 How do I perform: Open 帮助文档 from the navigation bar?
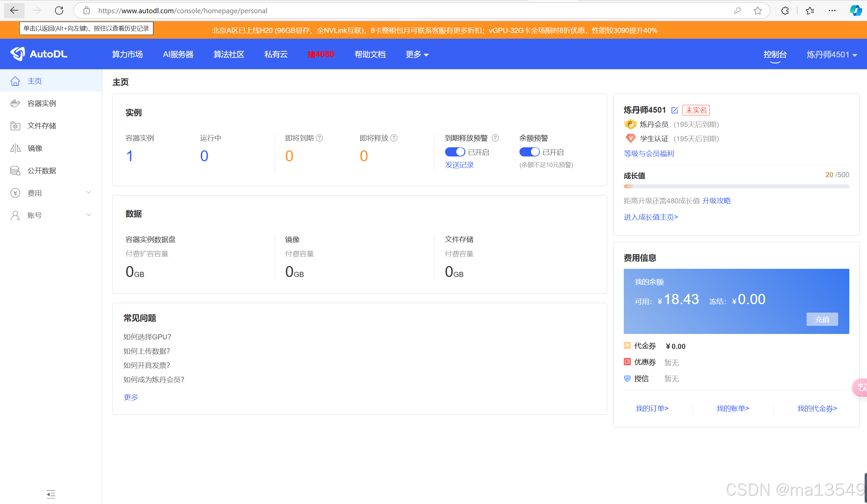[x=370, y=54]
